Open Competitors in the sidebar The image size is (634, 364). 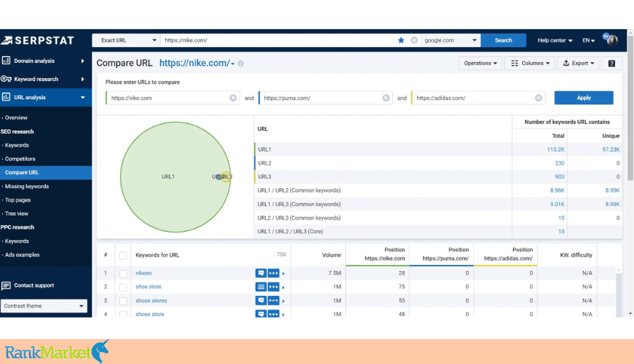point(20,159)
